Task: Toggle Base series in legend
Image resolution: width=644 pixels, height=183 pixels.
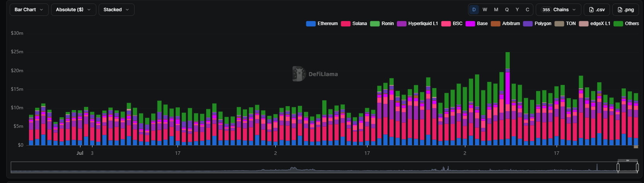Action: point(477,24)
